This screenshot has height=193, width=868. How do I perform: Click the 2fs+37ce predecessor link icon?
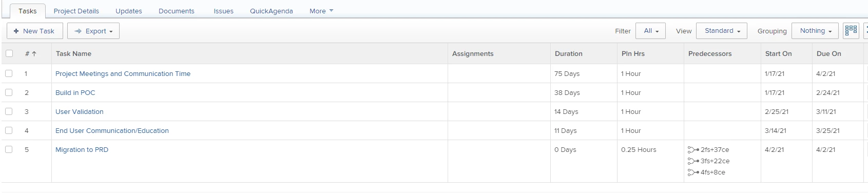693,150
